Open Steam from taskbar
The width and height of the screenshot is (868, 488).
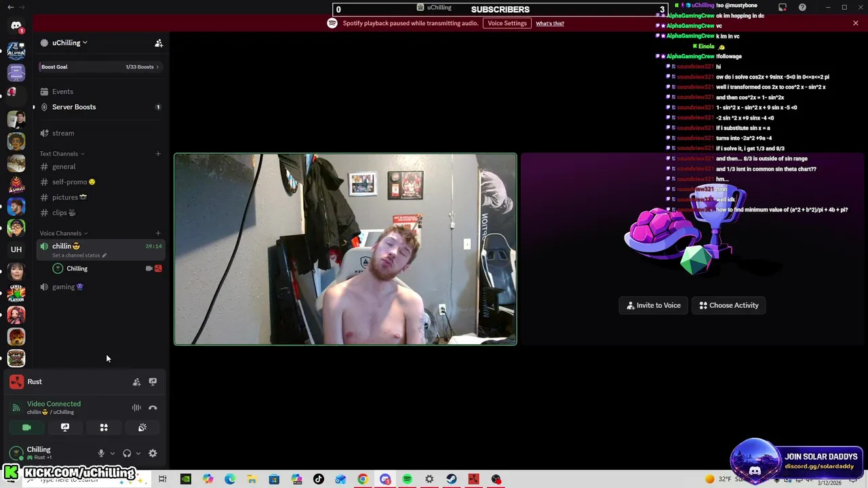[x=452, y=479]
